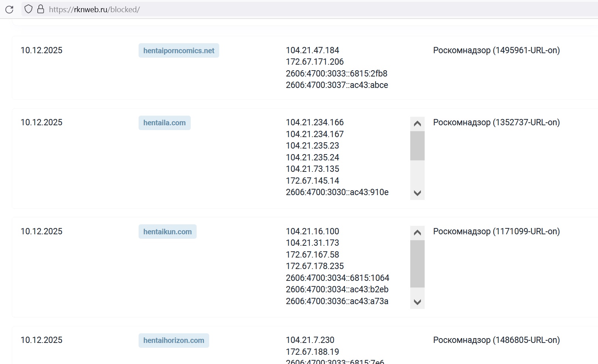
Task: Select IP address 104.21.234.167
Action: pyautogui.click(x=315, y=134)
